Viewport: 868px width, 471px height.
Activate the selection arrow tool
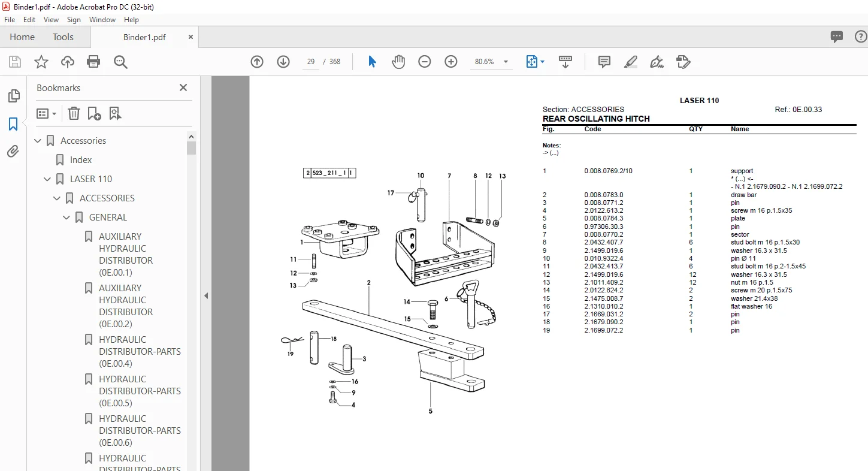tap(373, 62)
